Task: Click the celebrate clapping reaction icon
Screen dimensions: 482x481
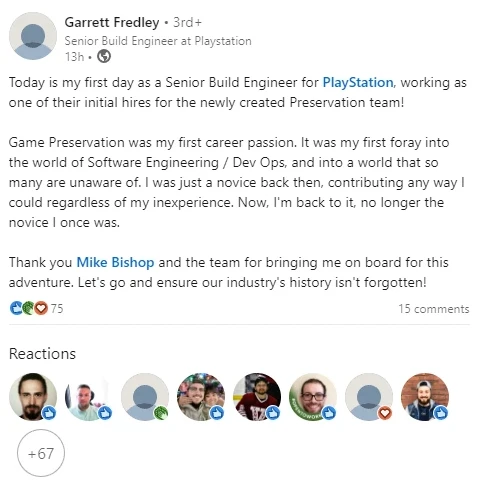Action: [28, 308]
